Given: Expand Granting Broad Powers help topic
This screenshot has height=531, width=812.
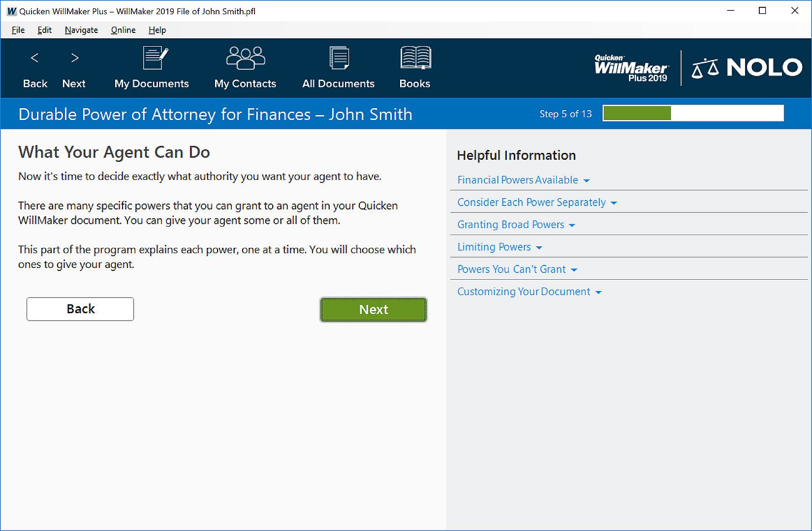Looking at the screenshot, I should coord(516,225).
